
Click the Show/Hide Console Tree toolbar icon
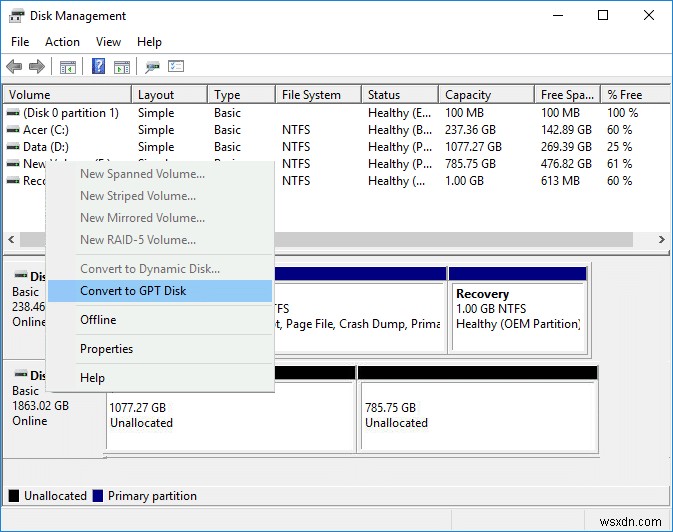(x=67, y=67)
